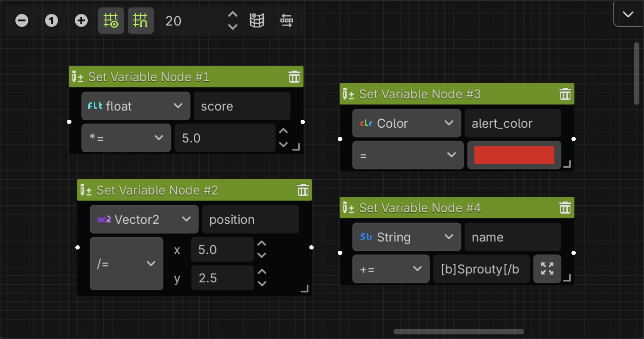Pick a new alert_color using the red swatch

tap(514, 155)
